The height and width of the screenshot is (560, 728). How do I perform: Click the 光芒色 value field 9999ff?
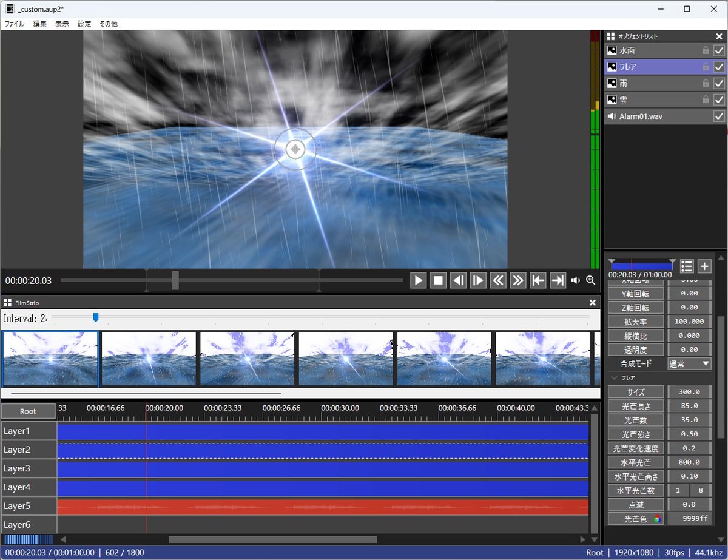coord(689,519)
